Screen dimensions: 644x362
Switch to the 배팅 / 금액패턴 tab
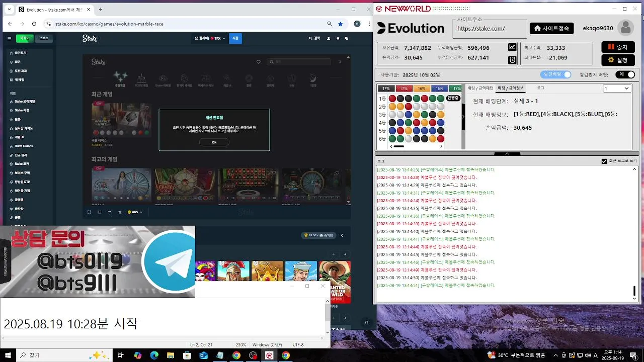pyautogui.click(x=480, y=88)
